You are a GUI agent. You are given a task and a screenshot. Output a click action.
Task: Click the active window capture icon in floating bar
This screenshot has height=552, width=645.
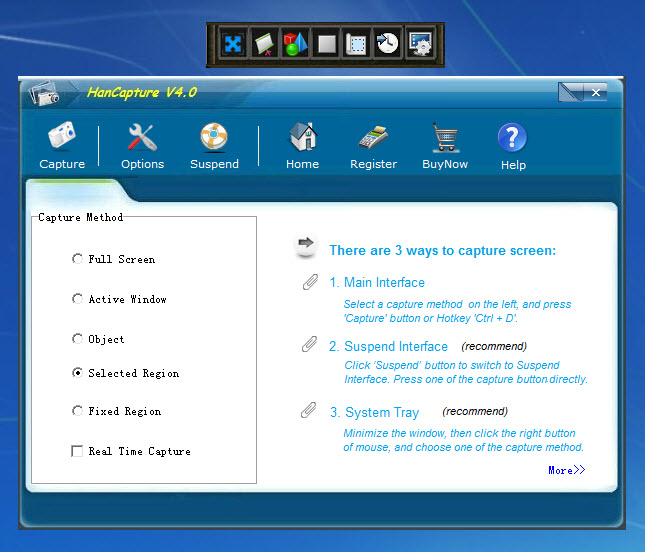264,44
